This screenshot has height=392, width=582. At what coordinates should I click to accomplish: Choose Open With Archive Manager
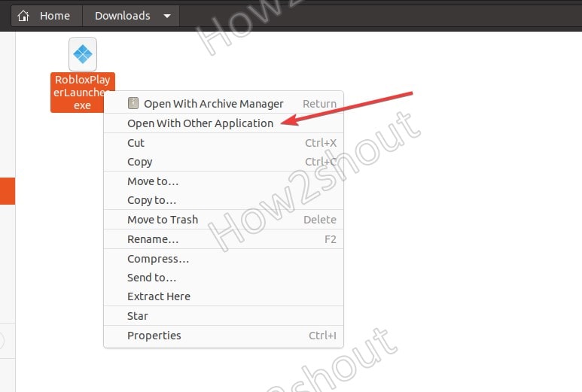(x=224, y=104)
